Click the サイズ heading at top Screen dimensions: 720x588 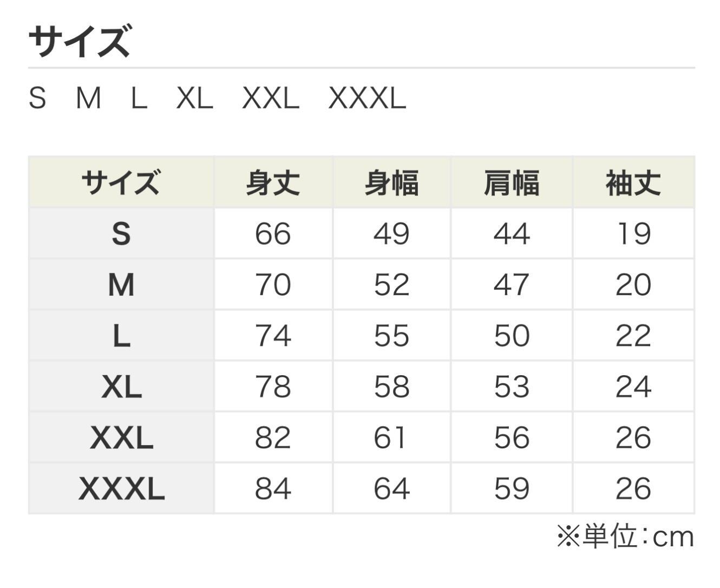80,41
